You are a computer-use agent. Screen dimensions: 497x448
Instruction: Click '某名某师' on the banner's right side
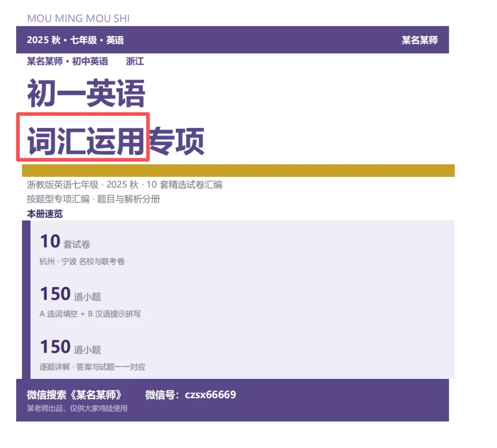(x=420, y=40)
